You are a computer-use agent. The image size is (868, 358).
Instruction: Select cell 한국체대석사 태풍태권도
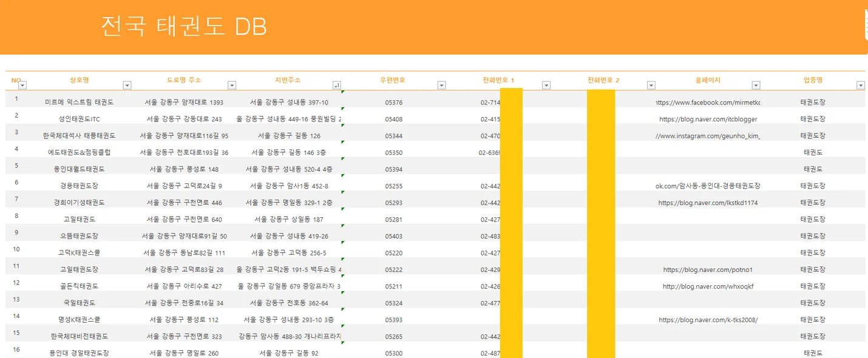point(80,136)
